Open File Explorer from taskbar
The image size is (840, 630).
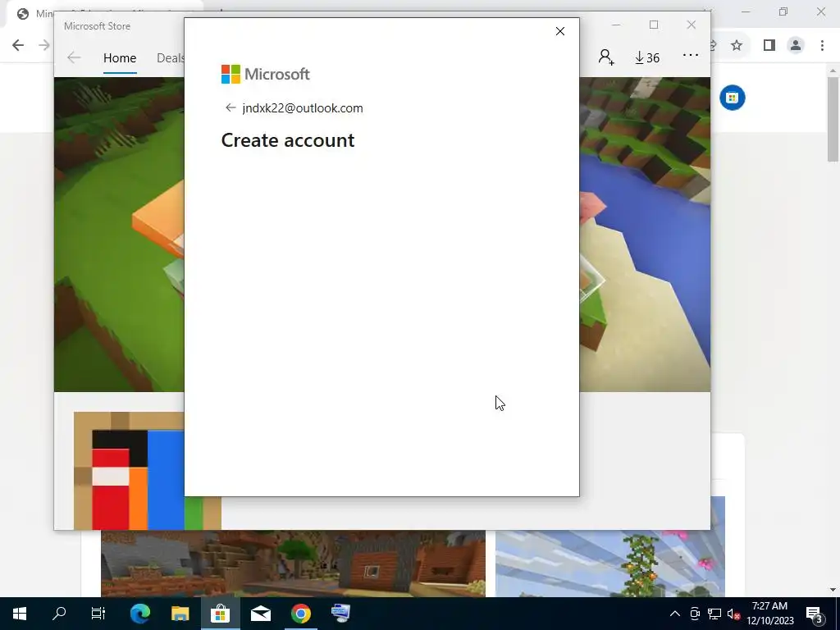tap(180, 614)
